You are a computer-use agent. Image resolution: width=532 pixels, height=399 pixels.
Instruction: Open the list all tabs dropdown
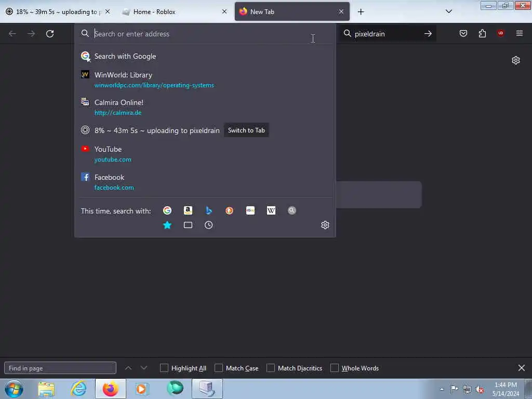(449, 11)
